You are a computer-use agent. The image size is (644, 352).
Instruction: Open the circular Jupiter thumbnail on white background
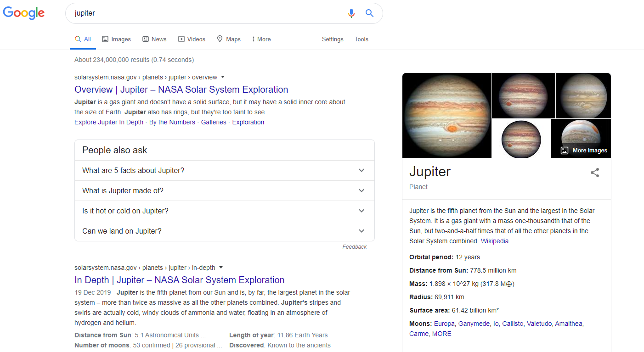click(x=521, y=139)
